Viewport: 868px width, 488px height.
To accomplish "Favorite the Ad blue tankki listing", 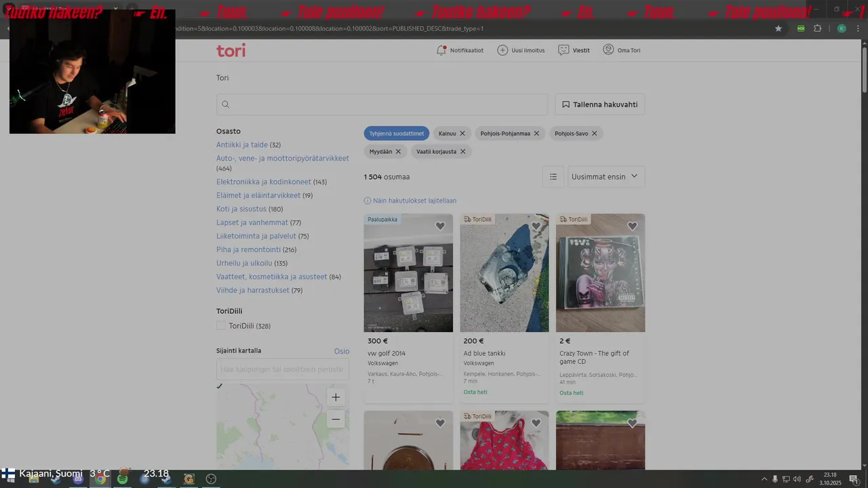I will [x=536, y=226].
